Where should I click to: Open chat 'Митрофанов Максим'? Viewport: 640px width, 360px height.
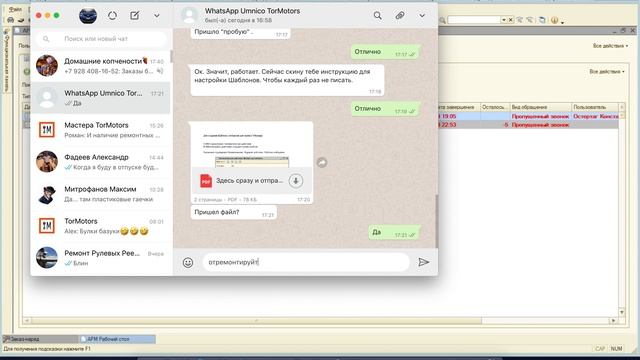[x=101, y=194]
